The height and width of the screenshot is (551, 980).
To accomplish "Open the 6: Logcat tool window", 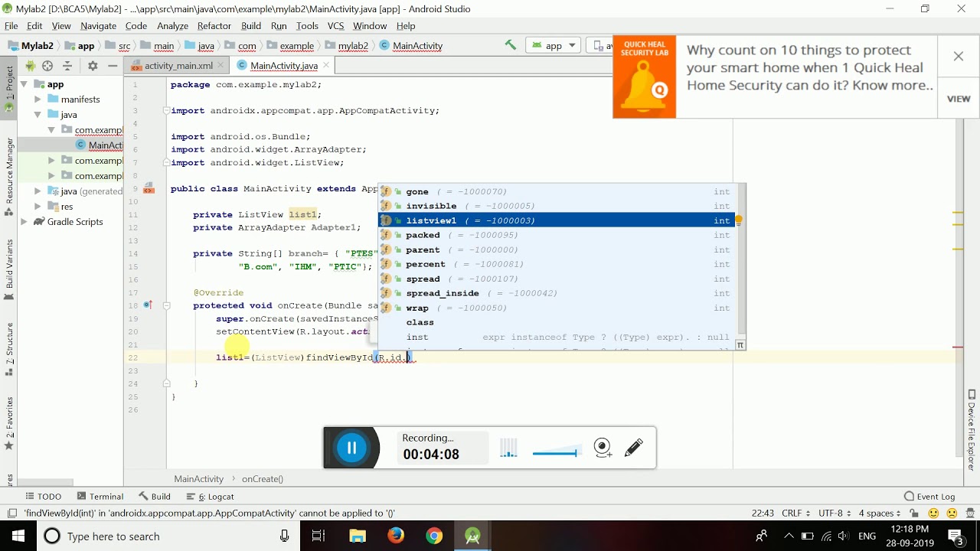I will pyautogui.click(x=210, y=497).
